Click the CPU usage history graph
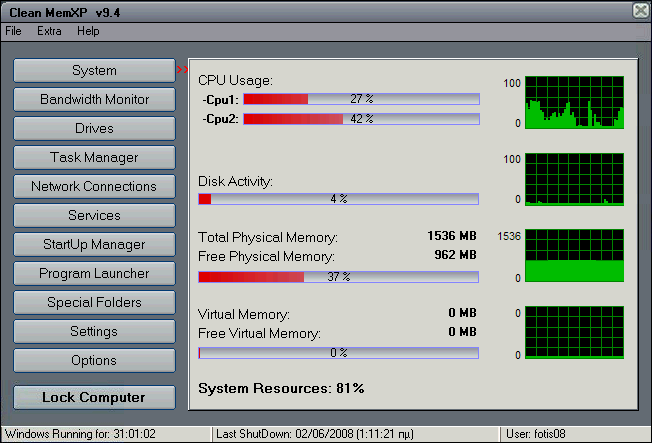 point(574,102)
